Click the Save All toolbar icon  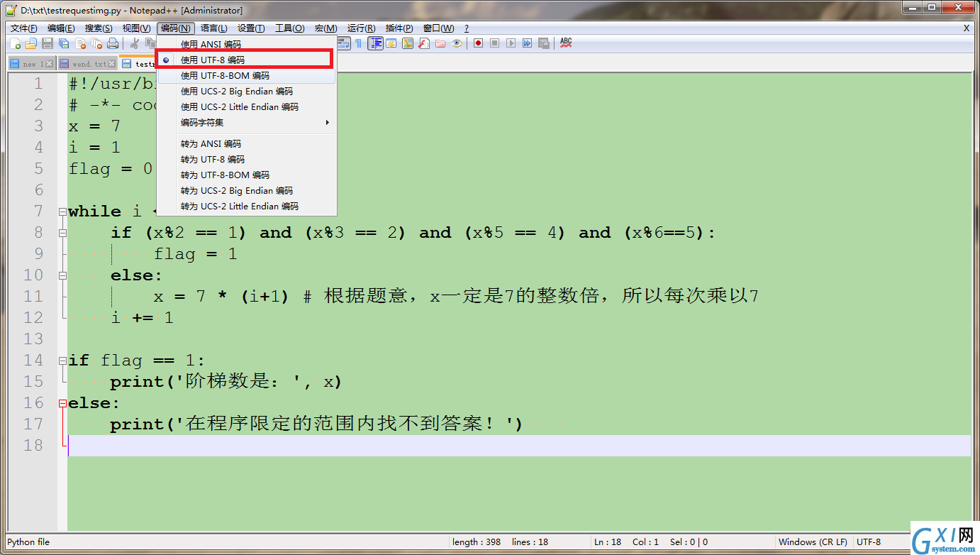coord(64,43)
